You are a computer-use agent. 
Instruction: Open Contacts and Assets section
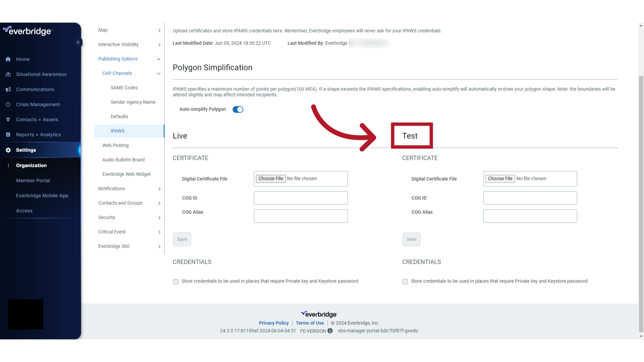37,119
